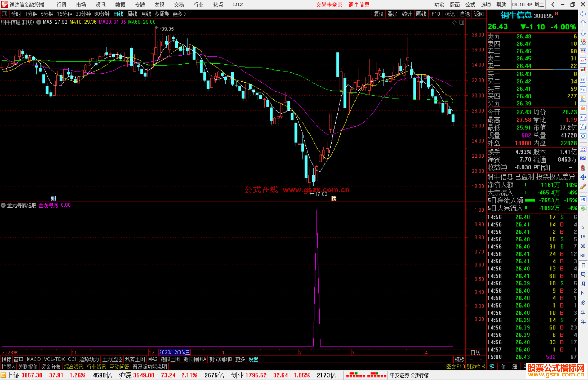Expand the 扩展 panel at bottom left
588x380 pixels.
point(8,367)
